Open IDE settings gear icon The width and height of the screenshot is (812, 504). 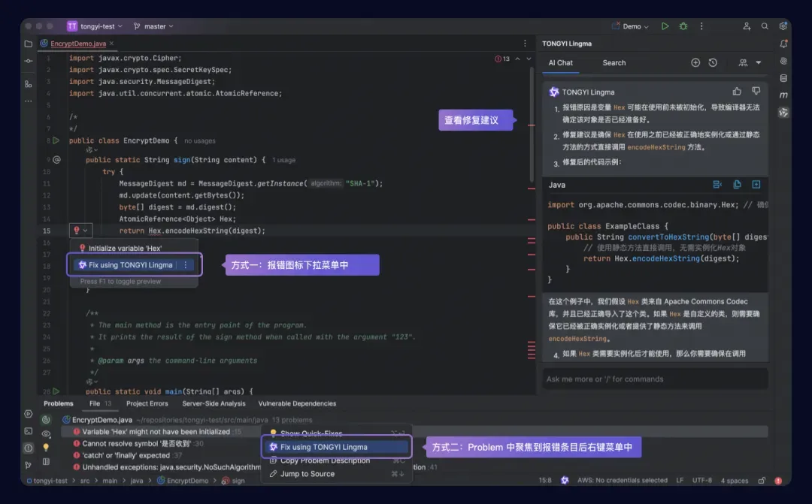point(783,26)
